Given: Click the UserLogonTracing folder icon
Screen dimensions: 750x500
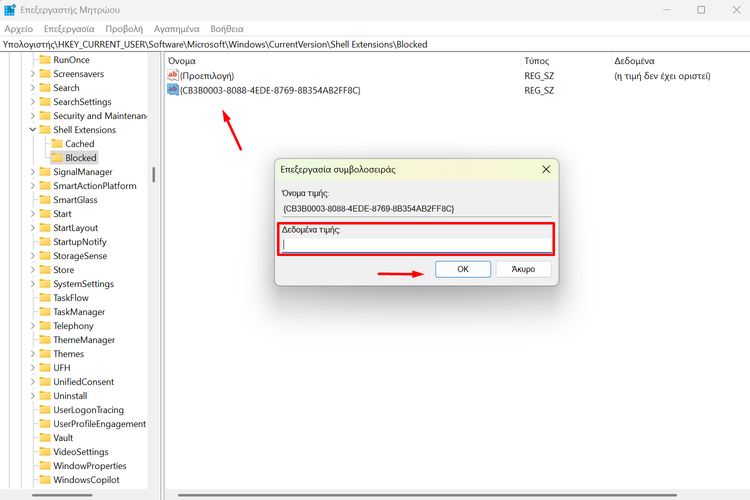Looking at the screenshot, I should [45, 410].
